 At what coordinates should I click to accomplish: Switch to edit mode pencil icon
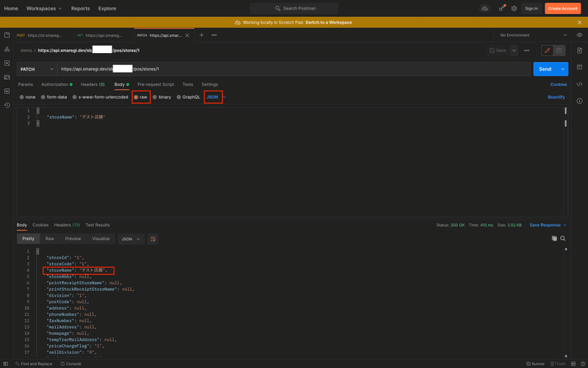[x=547, y=50]
